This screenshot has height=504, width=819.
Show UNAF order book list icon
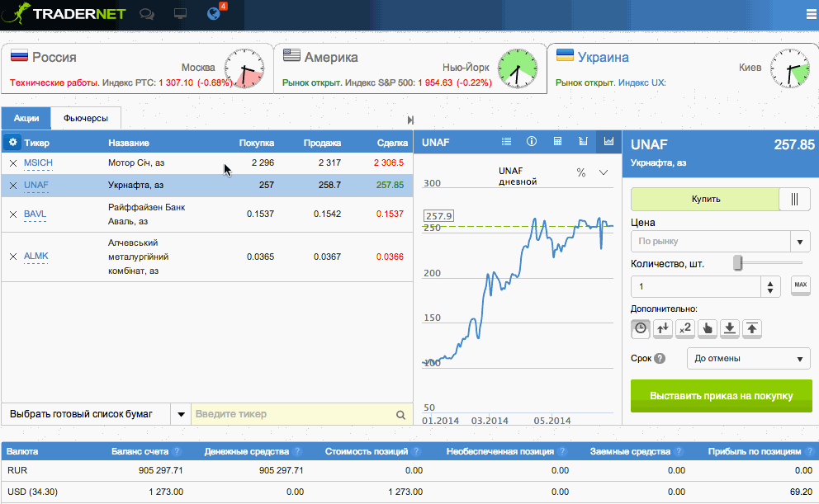506,141
